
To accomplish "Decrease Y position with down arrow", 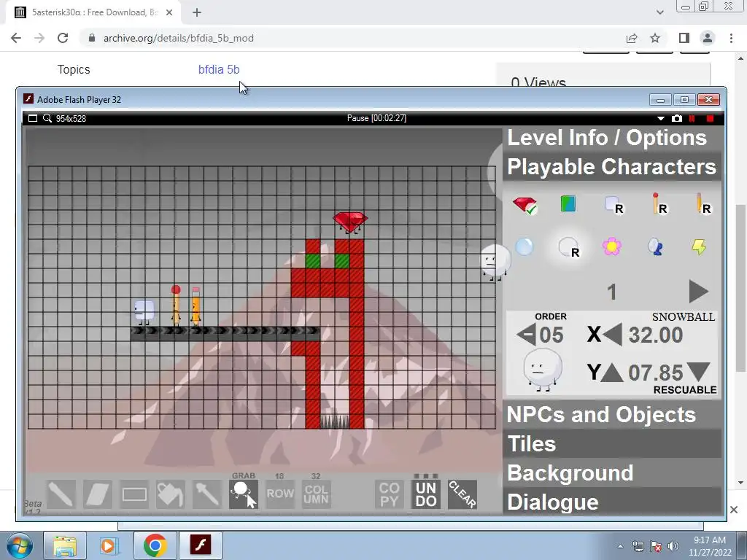I will pos(698,373).
